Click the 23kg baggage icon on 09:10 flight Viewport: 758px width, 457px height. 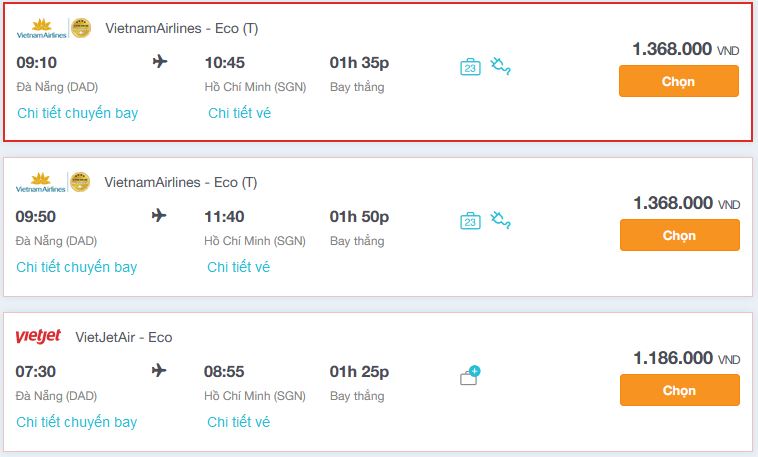(470, 67)
